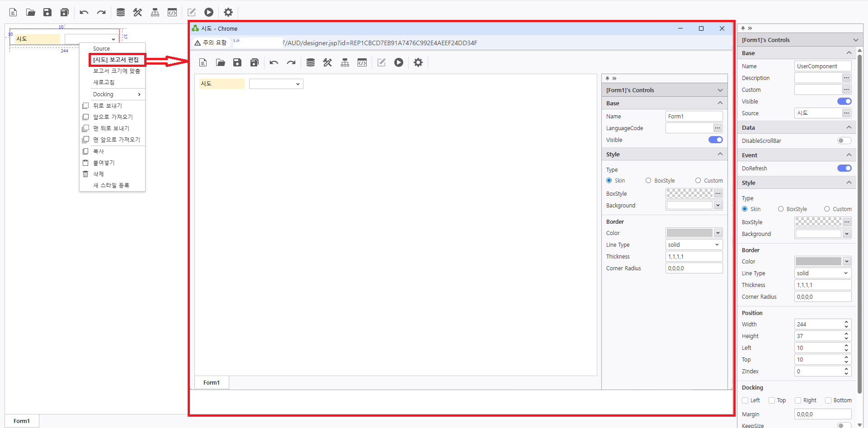
Task: Open database icon in Chrome popup toolbar
Action: coord(311,62)
